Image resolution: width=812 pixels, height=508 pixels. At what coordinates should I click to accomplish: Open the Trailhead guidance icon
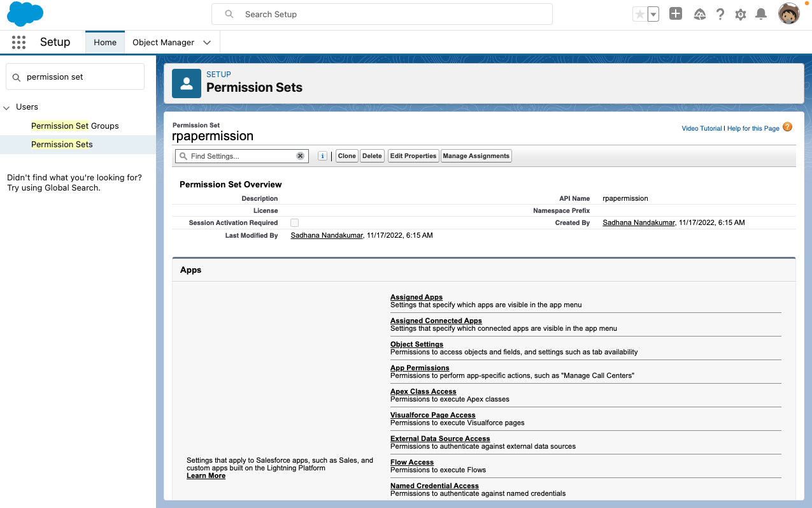pyautogui.click(x=699, y=14)
